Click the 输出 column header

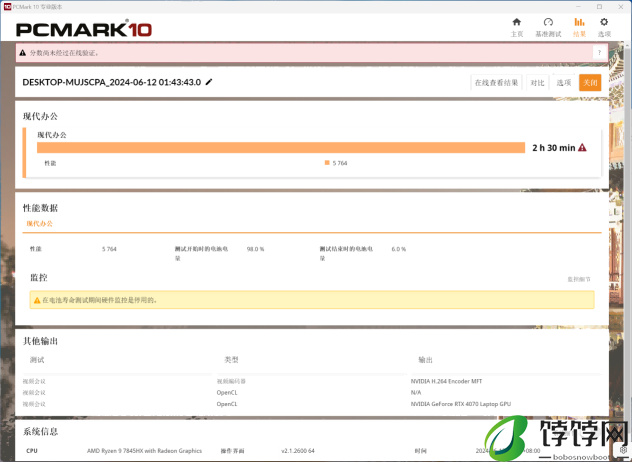click(425, 360)
